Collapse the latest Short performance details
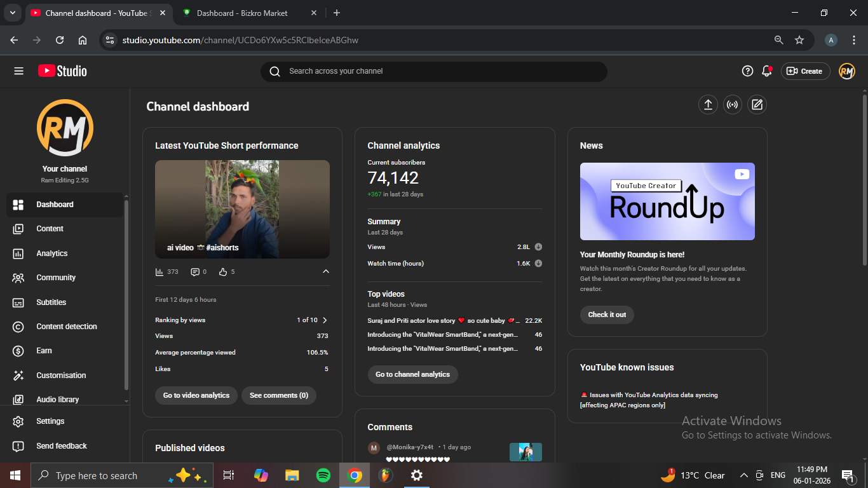This screenshot has width=868, height=488. pyautogui.click(x=326, y=272)
